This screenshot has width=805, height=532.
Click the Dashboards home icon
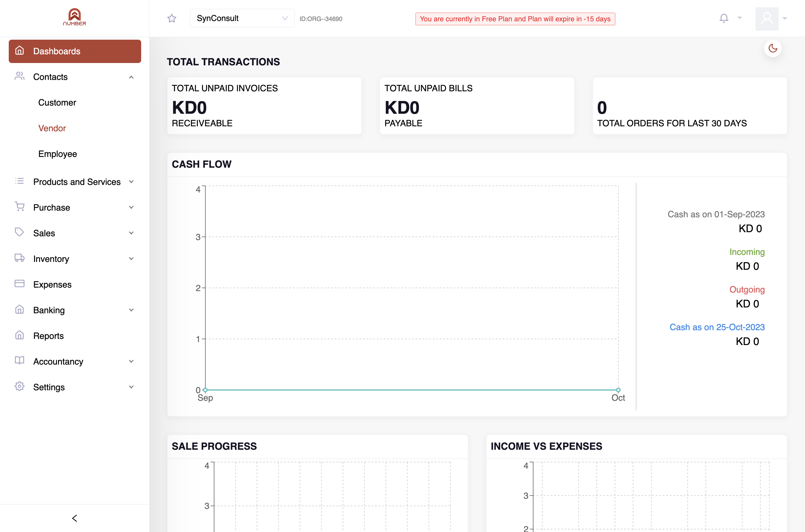click(20, 50)
